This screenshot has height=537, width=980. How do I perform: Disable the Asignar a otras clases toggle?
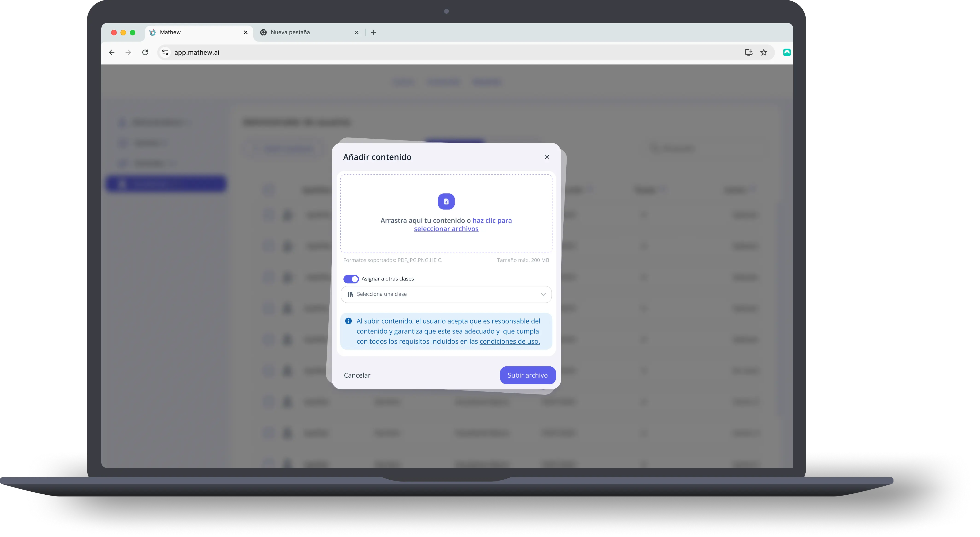[351, 279]
